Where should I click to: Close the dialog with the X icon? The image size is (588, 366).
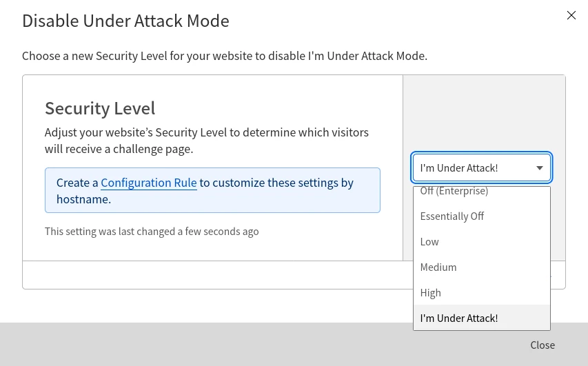click(571, 15)
